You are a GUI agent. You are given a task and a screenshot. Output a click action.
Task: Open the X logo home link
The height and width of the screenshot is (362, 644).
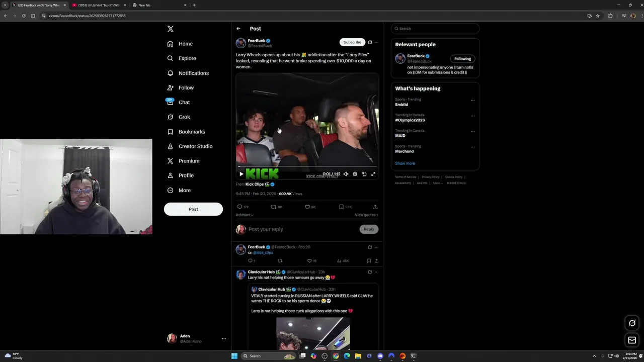click(x=171, y=29)
